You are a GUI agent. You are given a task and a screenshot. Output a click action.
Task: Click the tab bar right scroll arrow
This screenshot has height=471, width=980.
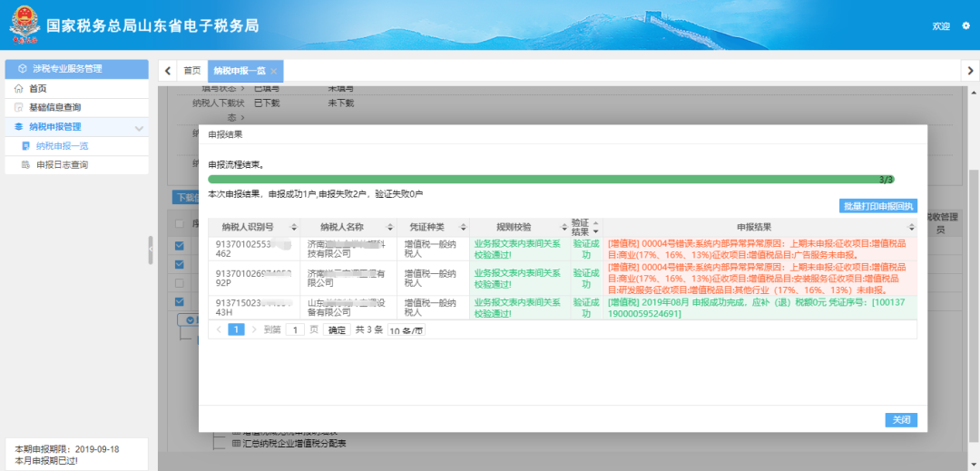tap(970, 71)
